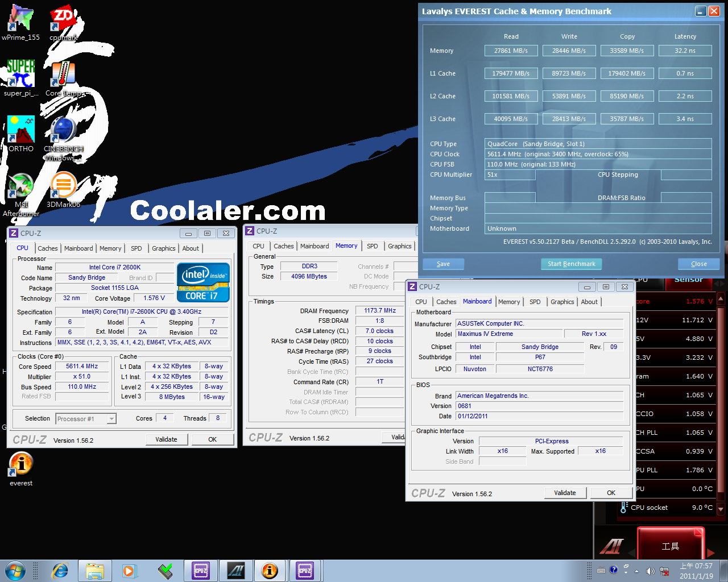Image resolution: width=728 pixels, height=582 pixels.
Task: Click the CPU Clock field in EVEREST
Action: pyautogui.click(x=598, y=154)
